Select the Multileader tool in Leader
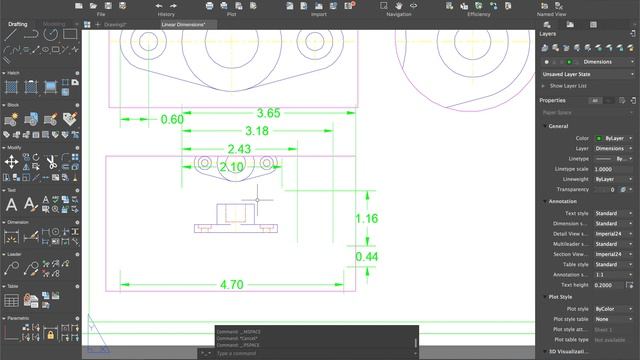The height and width of the screenshot is (360, 640). [x=11, y=268]
